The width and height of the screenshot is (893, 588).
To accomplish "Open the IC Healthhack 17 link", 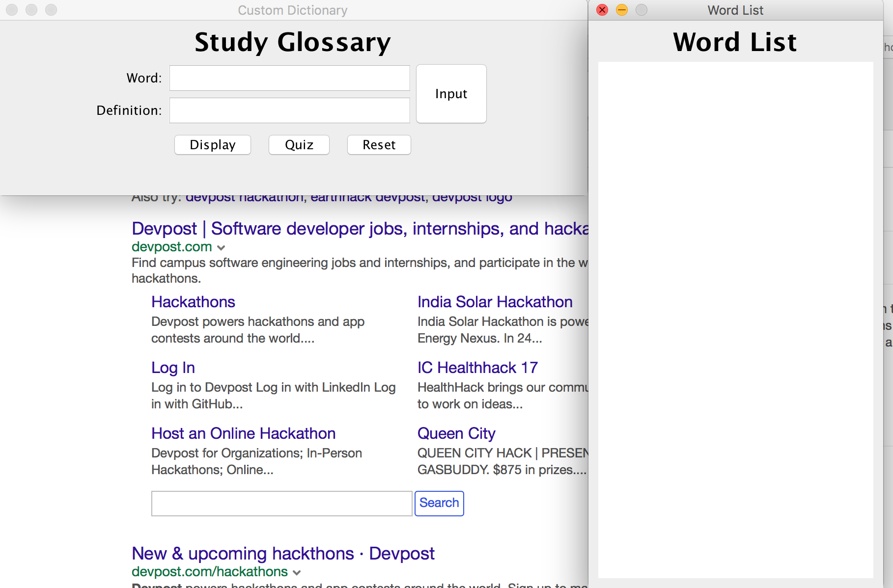I will (x=477, y=368).
